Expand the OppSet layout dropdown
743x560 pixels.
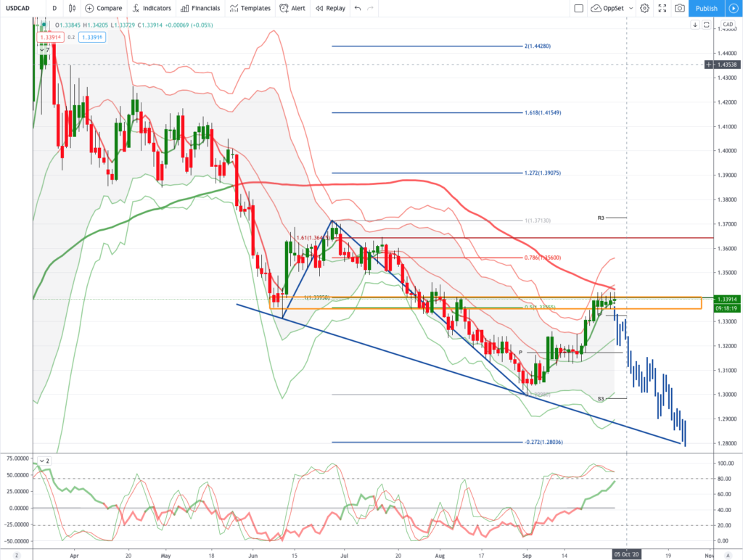(x=612, y=9)
